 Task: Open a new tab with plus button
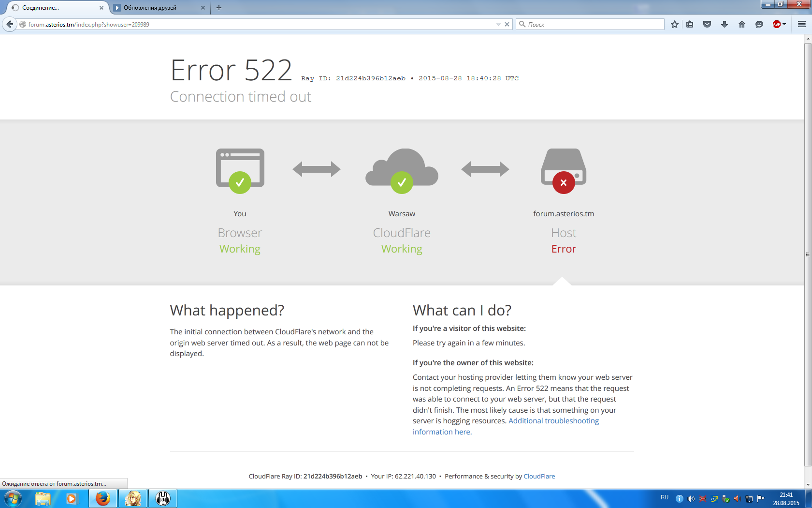[x=219, y=8]
